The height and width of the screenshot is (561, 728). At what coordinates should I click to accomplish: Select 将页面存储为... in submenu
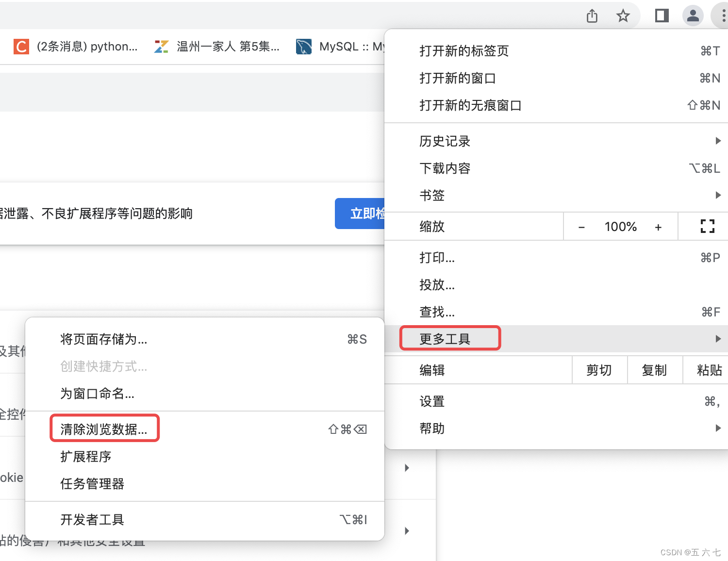click(205, 339)
